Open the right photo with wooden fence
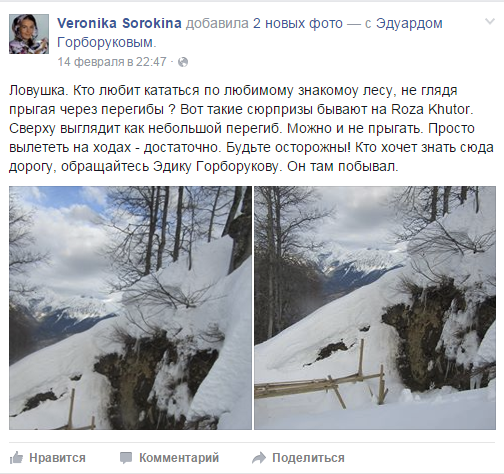 click(x=375, y=308)
